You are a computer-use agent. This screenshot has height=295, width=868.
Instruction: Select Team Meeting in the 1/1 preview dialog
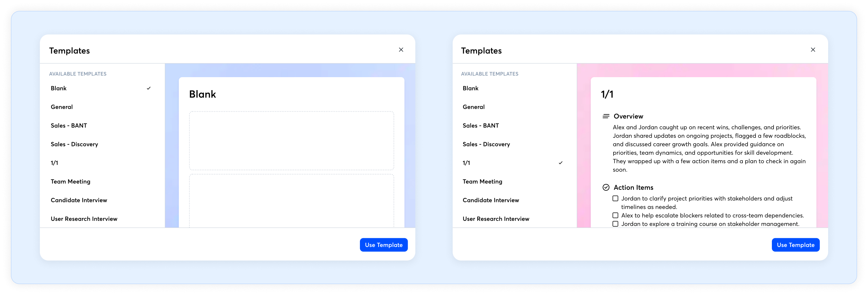(482, 181)
